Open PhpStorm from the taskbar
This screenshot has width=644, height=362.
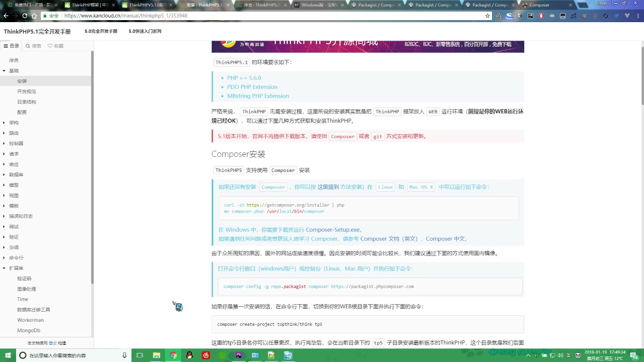238,355
